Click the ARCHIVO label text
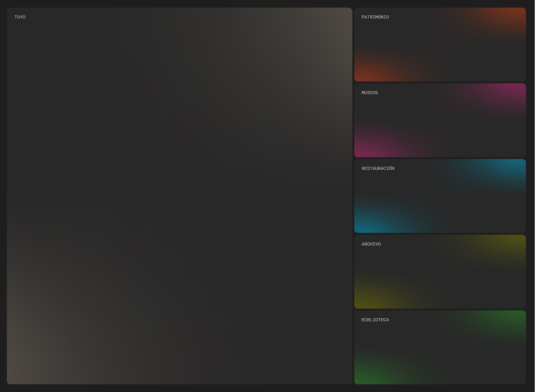 371,244
